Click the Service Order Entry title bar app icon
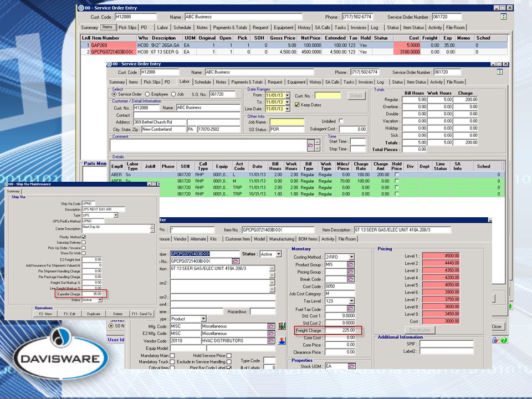This screenshot has width=532, height=399. tap(81, 8)
